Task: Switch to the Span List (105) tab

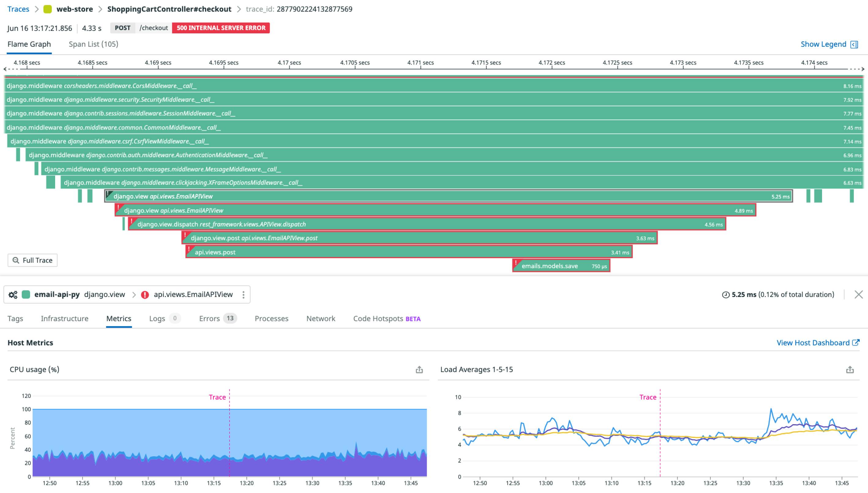Action: click(93, 44)
